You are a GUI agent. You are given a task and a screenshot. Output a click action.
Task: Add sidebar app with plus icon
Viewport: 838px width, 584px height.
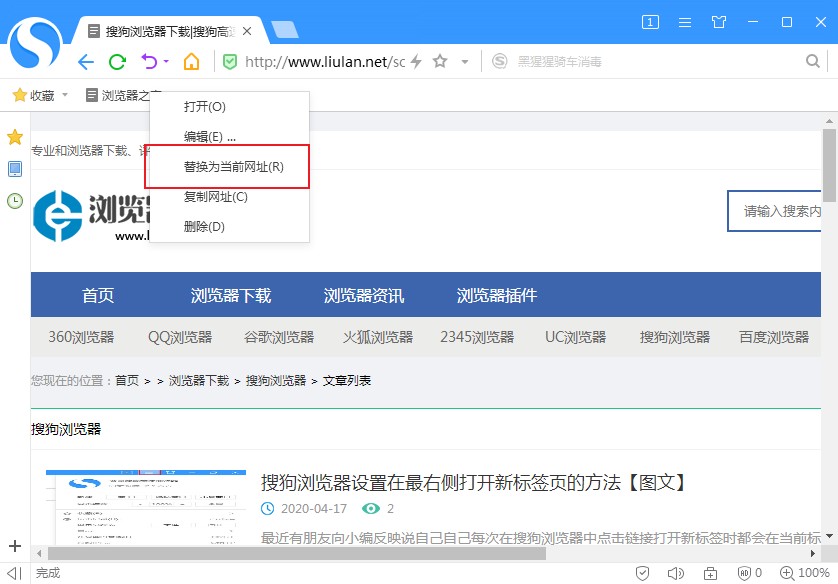15,546
